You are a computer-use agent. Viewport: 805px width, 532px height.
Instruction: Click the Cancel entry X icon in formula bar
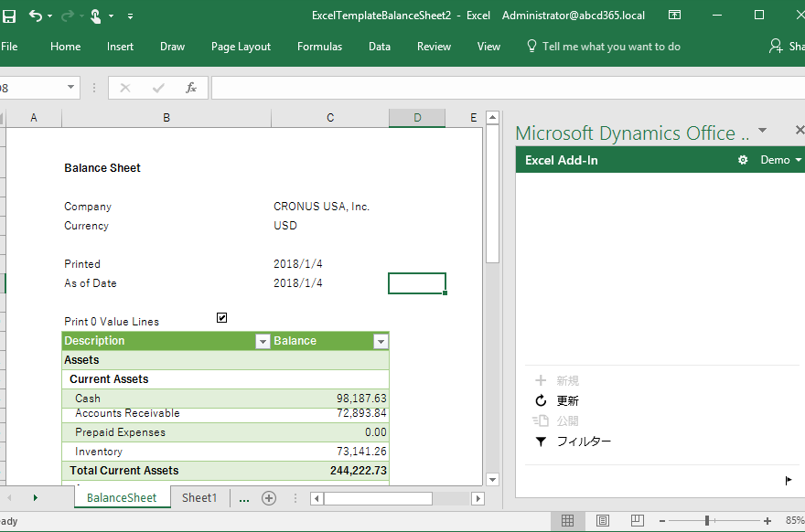coord(124,88)
